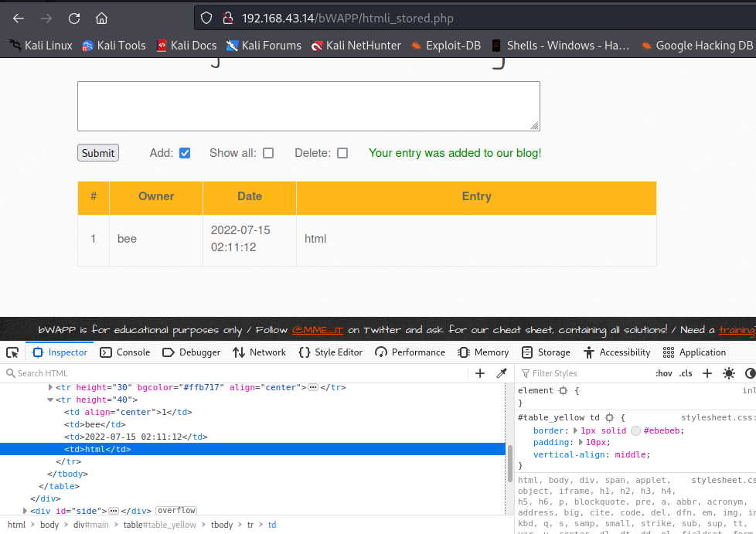Go back with the browser back arrow

pyautogui.click(x=19, y=19)
